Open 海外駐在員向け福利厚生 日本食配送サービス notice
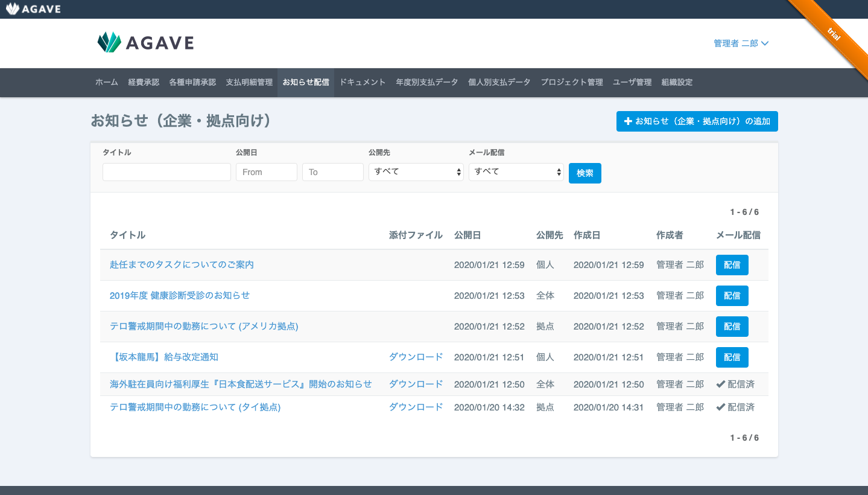Image resolution: width=868 pixels, height=495 pixels. (x=241, y=385)
